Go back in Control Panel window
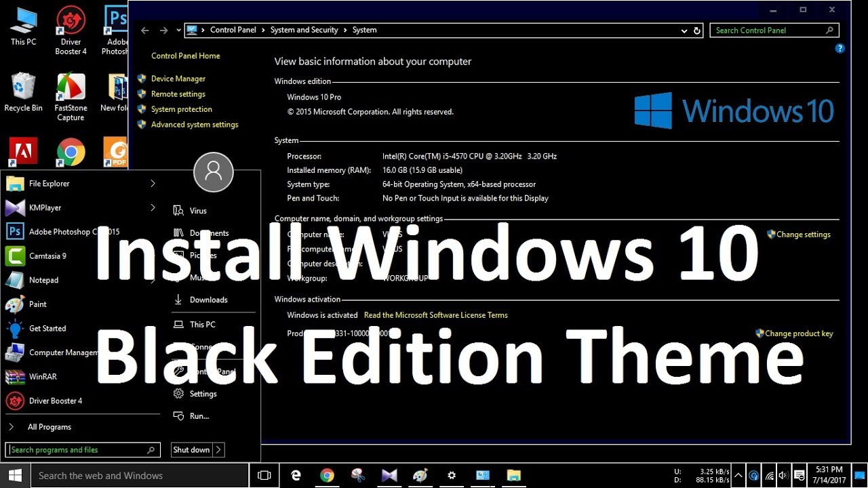Viewport: 868px width, 488px height. 144,30
